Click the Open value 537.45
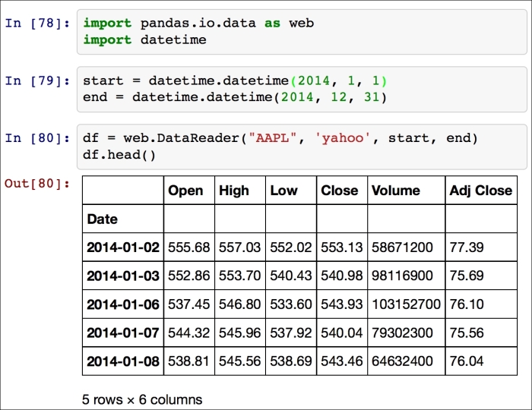The image size is (532, 410). 188,304
